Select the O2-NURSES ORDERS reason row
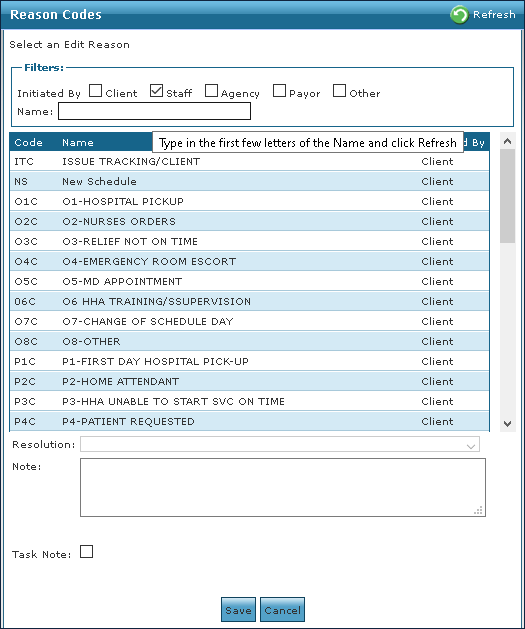 pos(249,221)
